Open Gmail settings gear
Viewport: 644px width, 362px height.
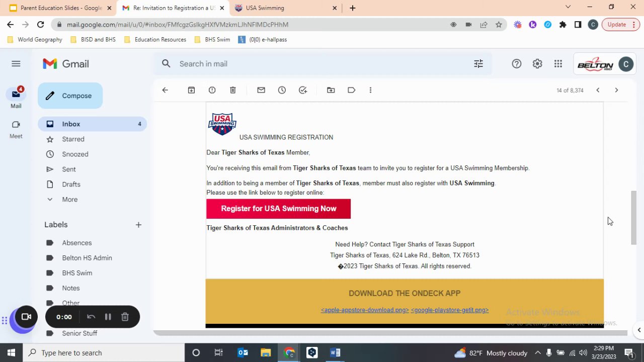[537, 63]
